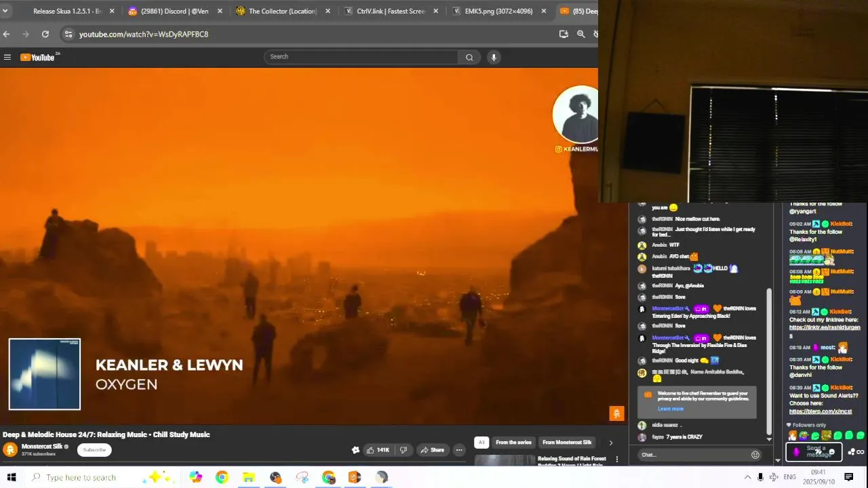This screenshot has height=488, width=868.
Task: Click the install app icon in address bar
Action: click(564, 34)
